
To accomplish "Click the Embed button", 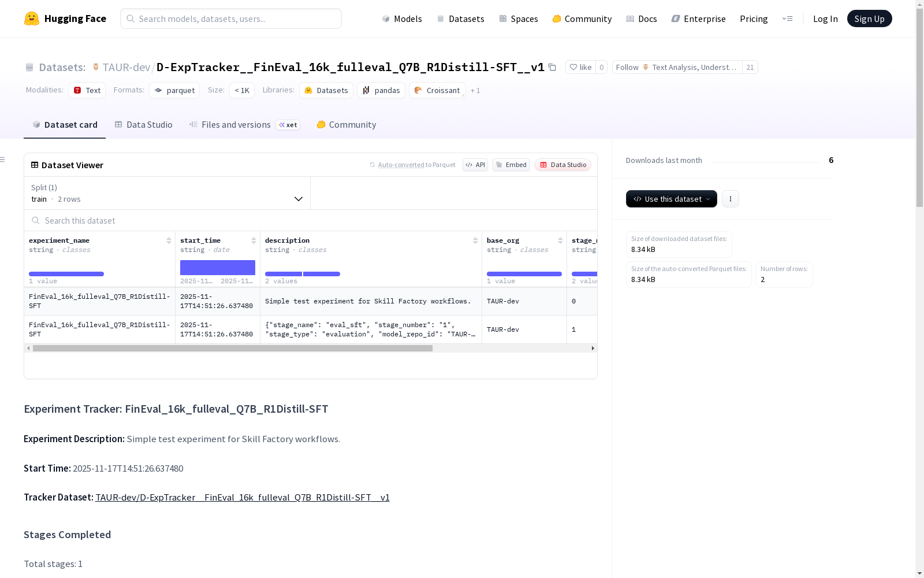I will [x=511, y=165].
